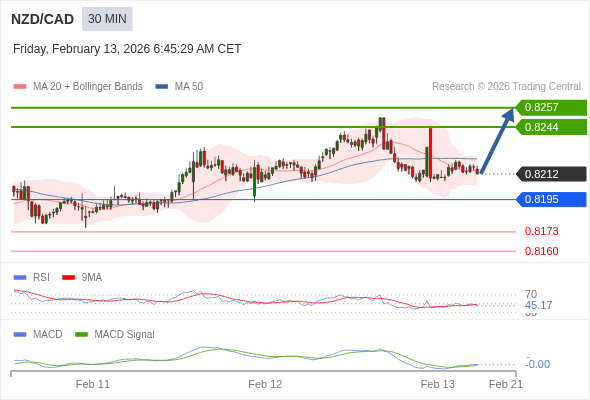Click the Feb 11 date axis label
This screenshot has height=400, width=590.
93,384
